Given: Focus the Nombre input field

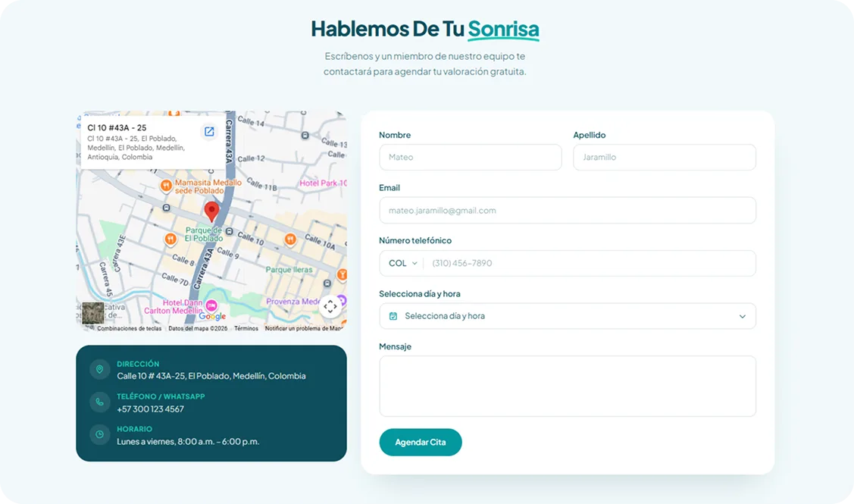Looking at the screenshot, I should tap(471, 157).
